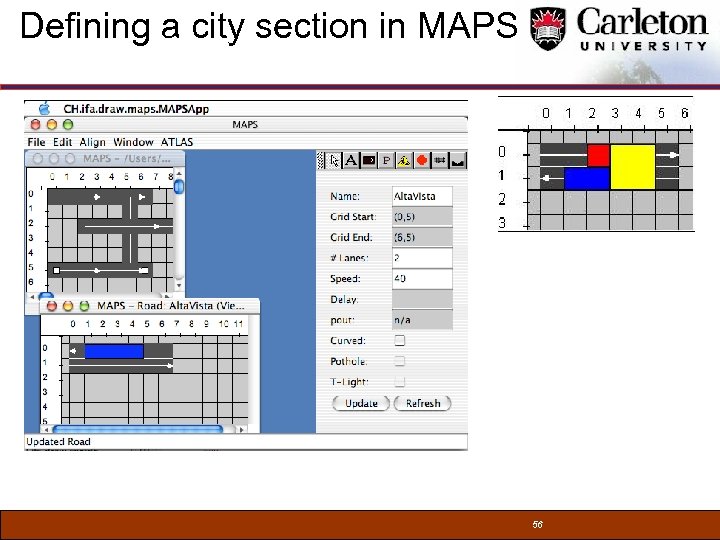The image size is (720, 540).
Task: Select the yellow roadwork warning sign tool
Action: [404, 160]
